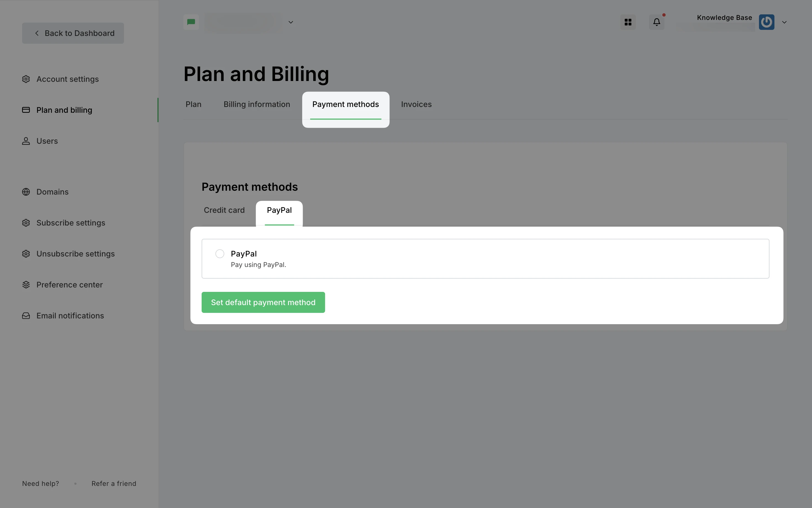Click the Domains globe icon
This screenshot has width=812, height=508.
tap(26, 192)
